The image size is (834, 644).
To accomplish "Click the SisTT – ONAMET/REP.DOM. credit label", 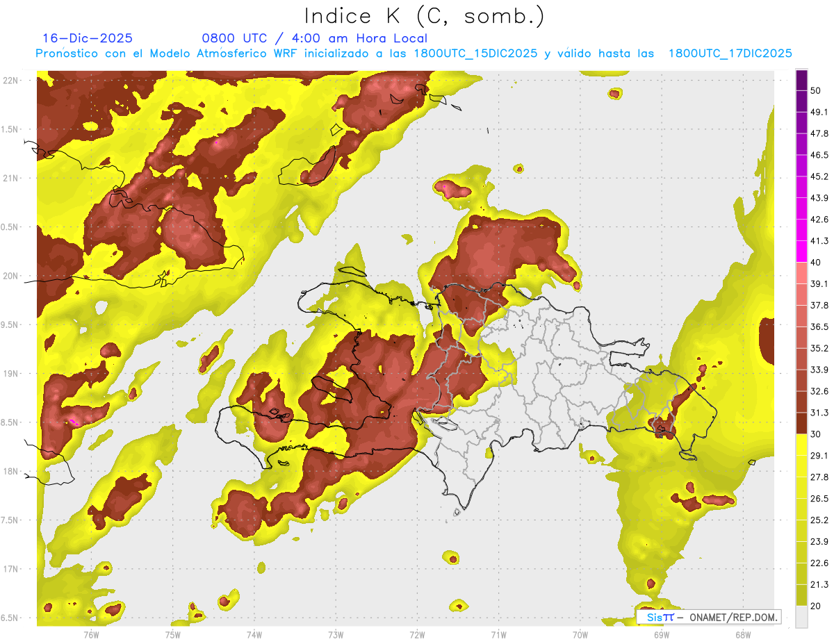I will pos(708,617).
